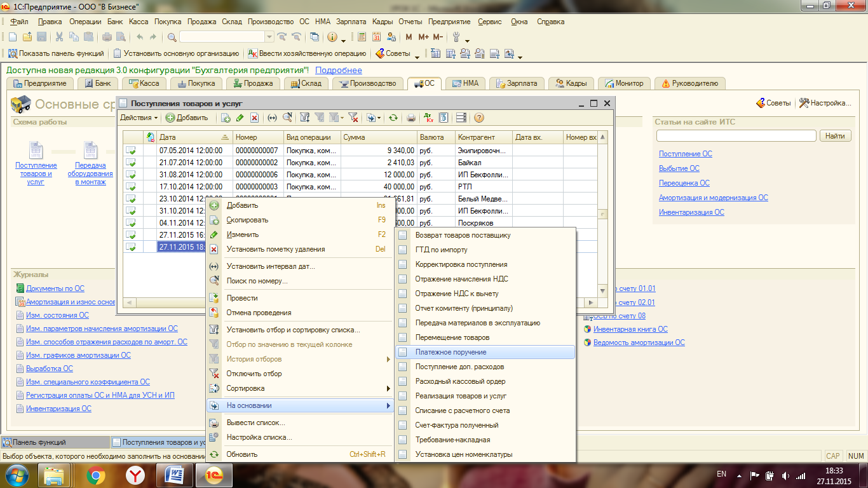Expand the На основании submenu entry
Screen dimensions: 868x488
click(300, 405)
